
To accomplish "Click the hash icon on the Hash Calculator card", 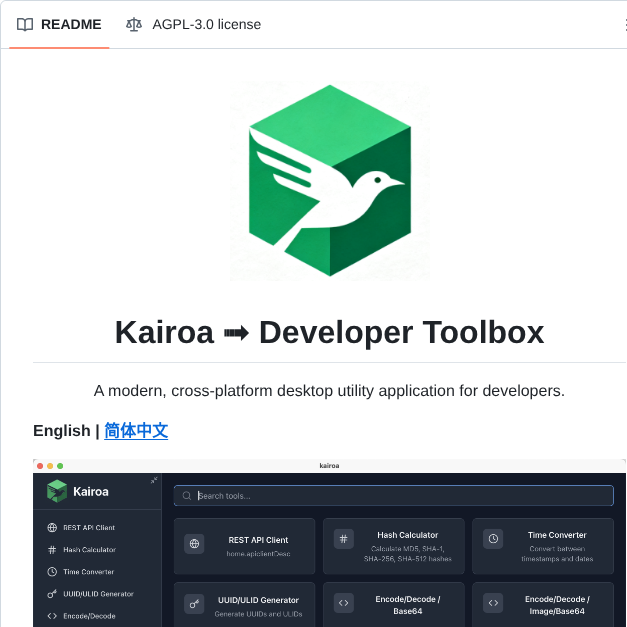I will (343, 539).
